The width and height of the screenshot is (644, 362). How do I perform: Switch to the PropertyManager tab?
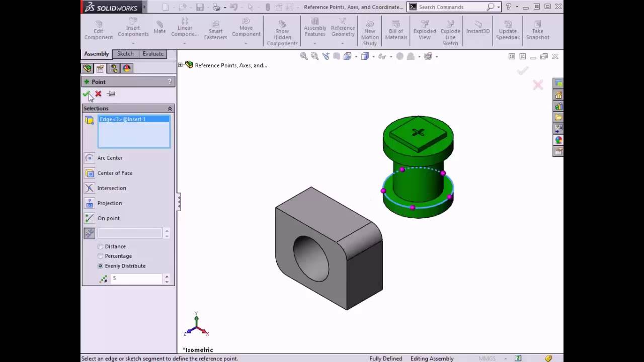point(100,68)
